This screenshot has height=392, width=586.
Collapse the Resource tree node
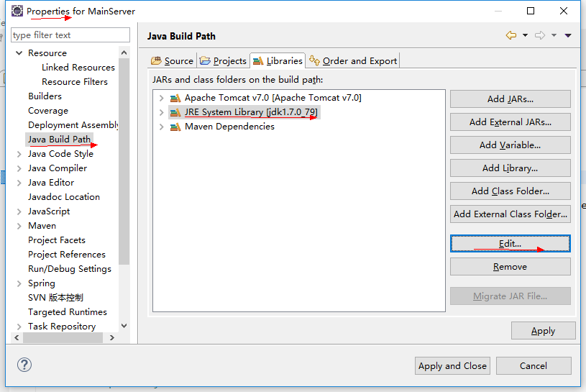coord(19,53)
